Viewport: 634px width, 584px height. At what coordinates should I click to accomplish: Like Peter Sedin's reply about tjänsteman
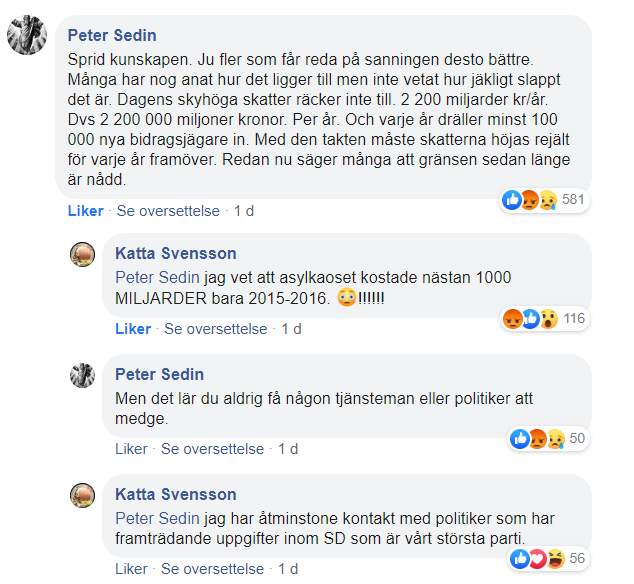coord(131,449)
